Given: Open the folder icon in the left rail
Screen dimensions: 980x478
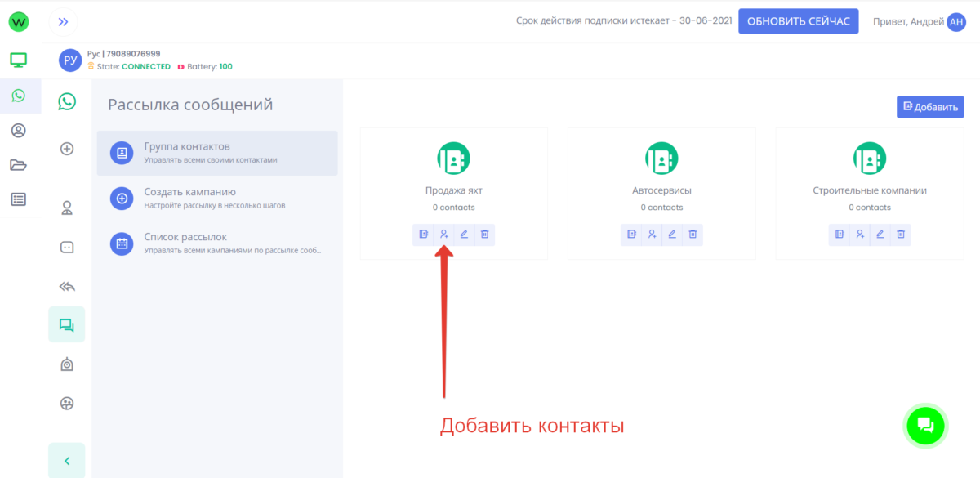Looking at the screenshot, I should [x=18, y=165].
